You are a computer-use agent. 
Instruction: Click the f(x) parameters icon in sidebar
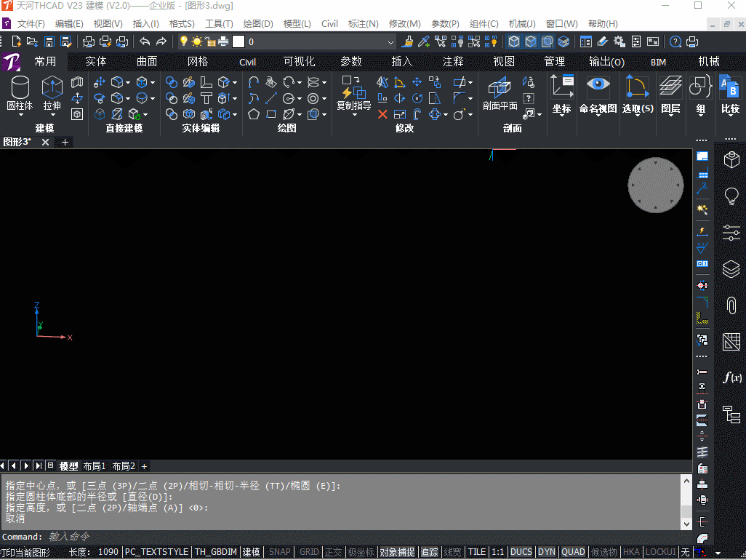[x=731, y=377]
